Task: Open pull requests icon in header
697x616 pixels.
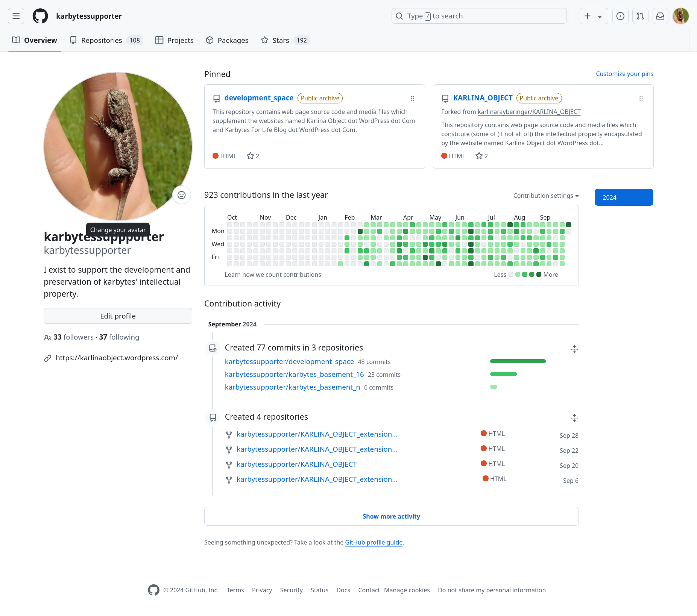Action: click(x=640, y=16)
